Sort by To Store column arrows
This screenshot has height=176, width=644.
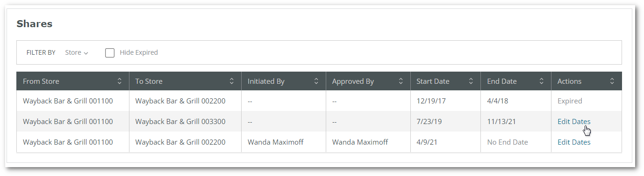[x=231, y=81]
